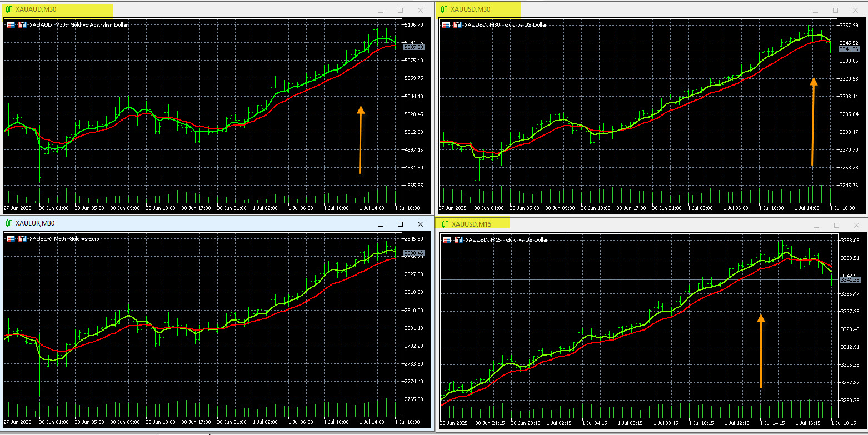Open Depth of Market on XAUEUR chart
The width and height of the screenshot is (868, 435).
(22, 239)
